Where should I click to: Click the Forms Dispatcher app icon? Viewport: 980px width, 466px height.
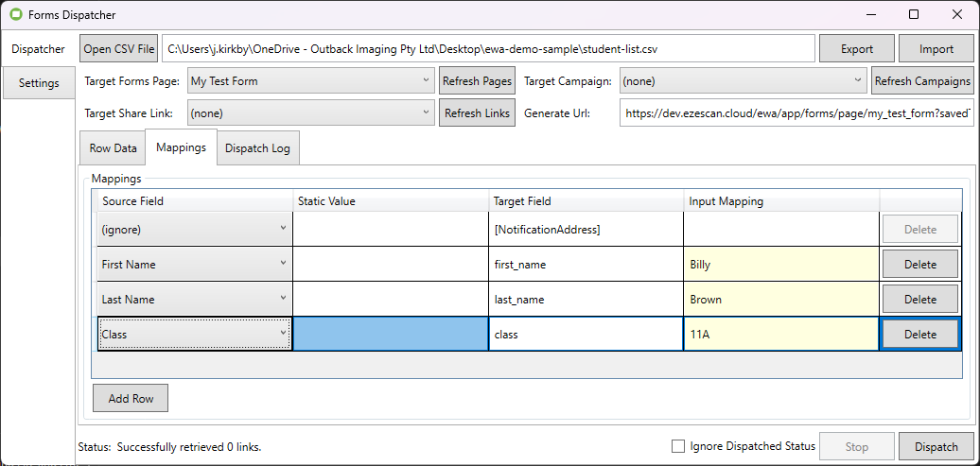[x=16, y=15]
